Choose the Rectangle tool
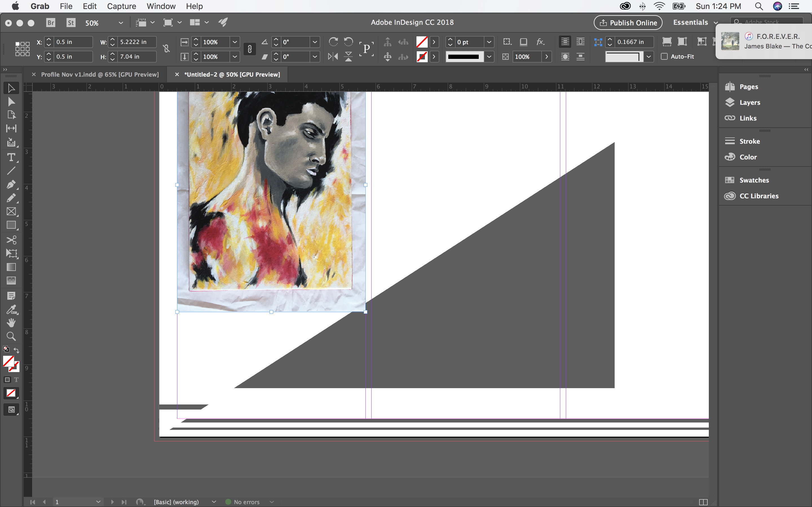 pyautogui.click(x=11, y=225)
